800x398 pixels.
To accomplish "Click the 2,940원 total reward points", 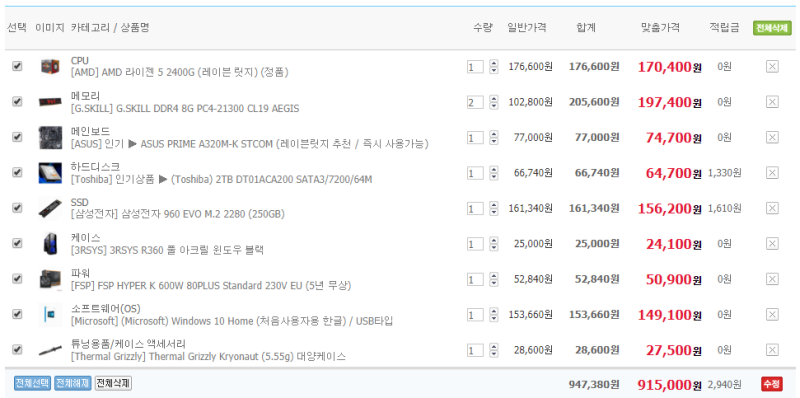I will (724, 384).
